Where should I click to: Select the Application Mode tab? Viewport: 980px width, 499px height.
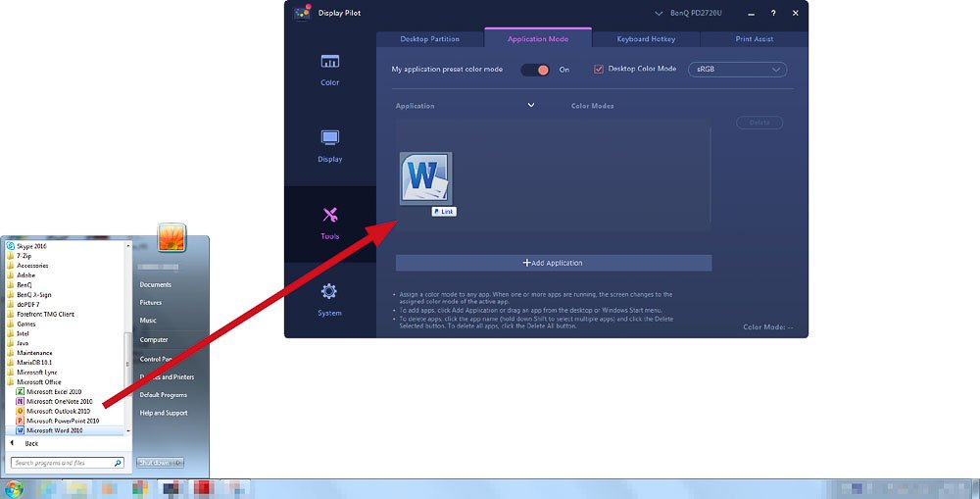537,38
